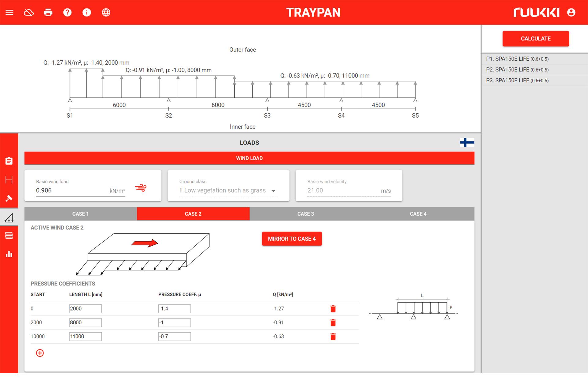The width and height of the screenshot is (588, 392).
Task: Select the loads sidebar icon
Action: click(x=9, y=217)
